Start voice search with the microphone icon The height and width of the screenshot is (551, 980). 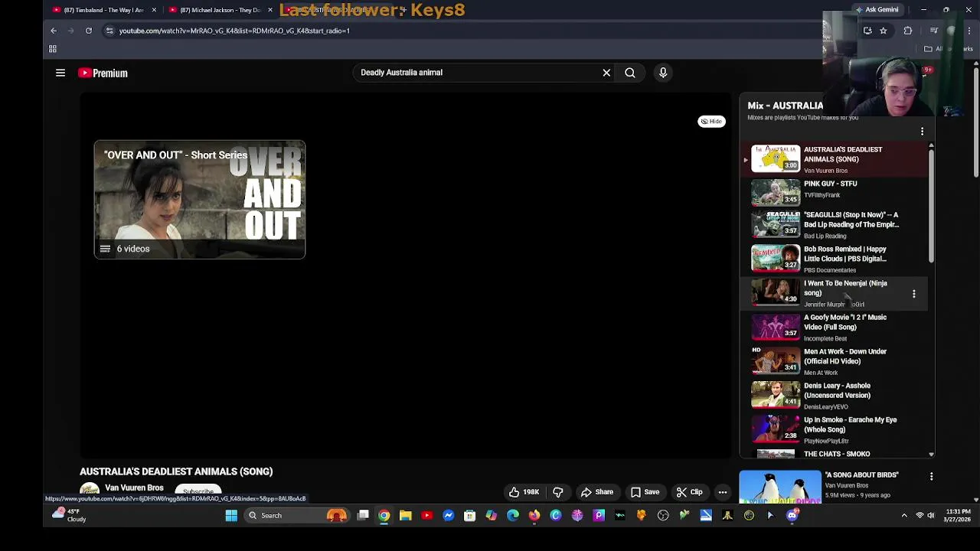pos(663,73)
